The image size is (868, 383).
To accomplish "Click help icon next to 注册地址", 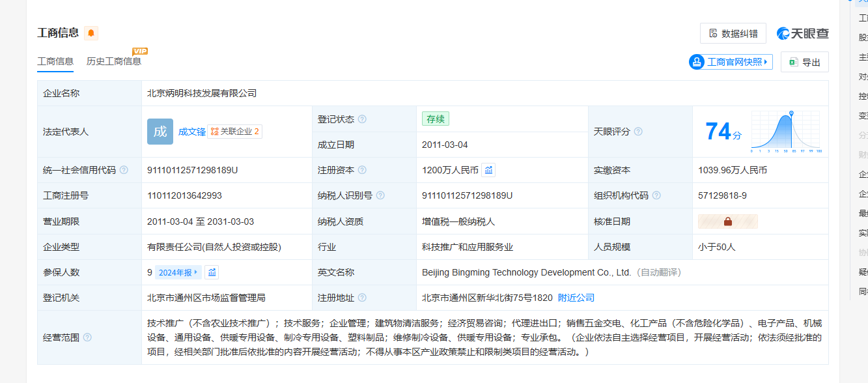I will click(362, 298).
